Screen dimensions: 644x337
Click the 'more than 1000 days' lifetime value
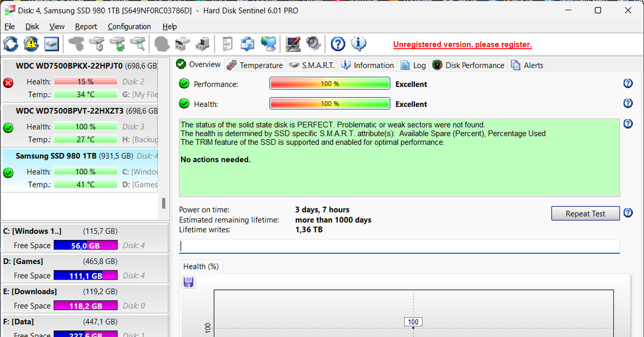tap(333, 220)
